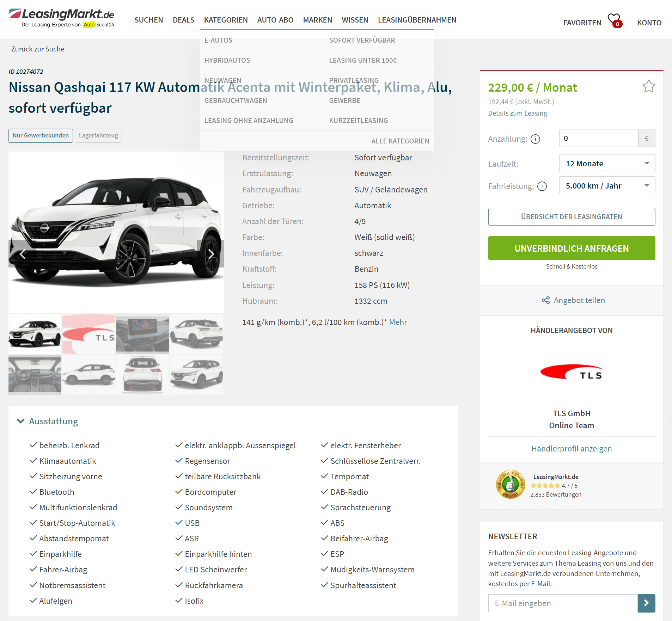Select HYBRIDAUTOS category

point(227,60)
